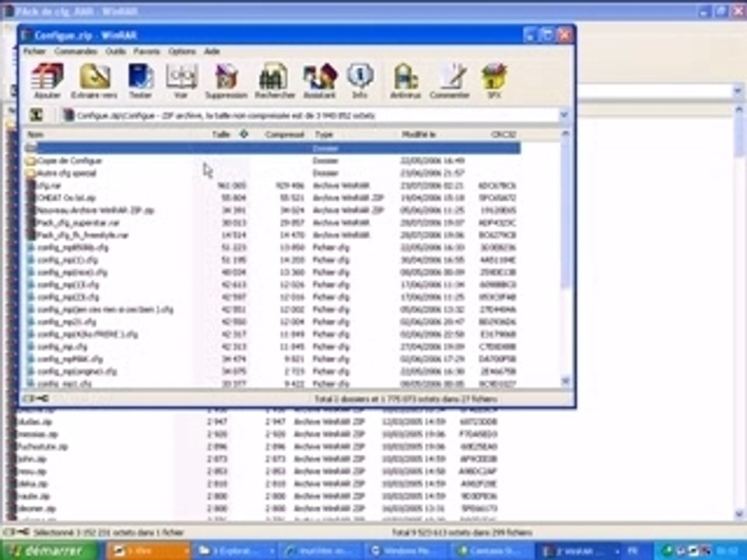This screenshot has width=747, height=560.
Task: Click the FR language indicator in taskbar
Action: pyautogui.click(x=633, y=551)
